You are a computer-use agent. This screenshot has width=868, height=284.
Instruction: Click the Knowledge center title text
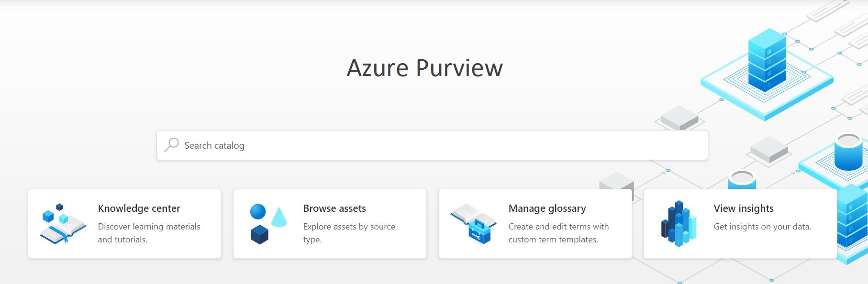coord(139,208)
